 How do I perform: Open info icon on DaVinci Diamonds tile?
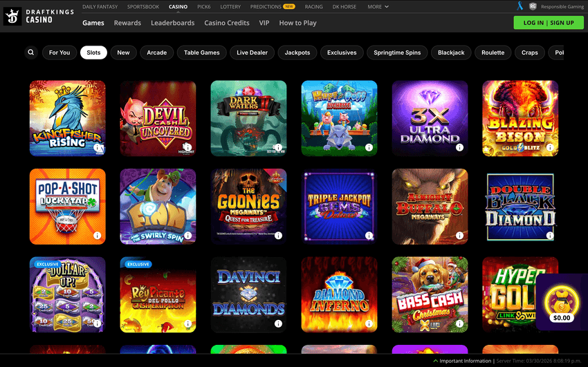pyautogui.click(x=278, y=323)
